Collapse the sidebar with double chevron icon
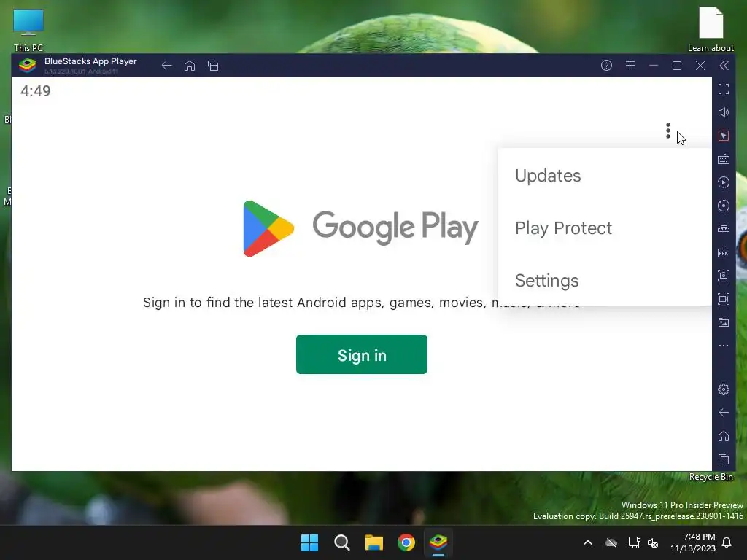This screenshot has height=560, width=747. [724, 65]
